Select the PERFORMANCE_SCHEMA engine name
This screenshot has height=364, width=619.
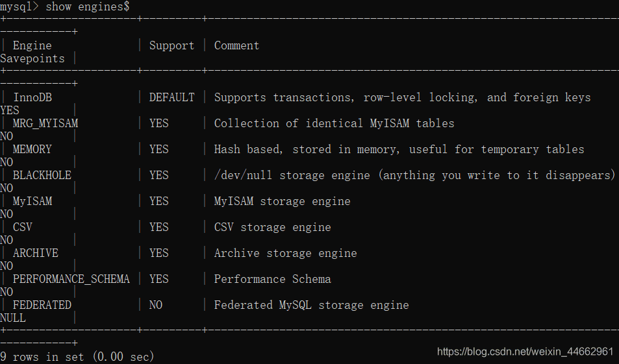pyautogui.click(x=71, y=279)
